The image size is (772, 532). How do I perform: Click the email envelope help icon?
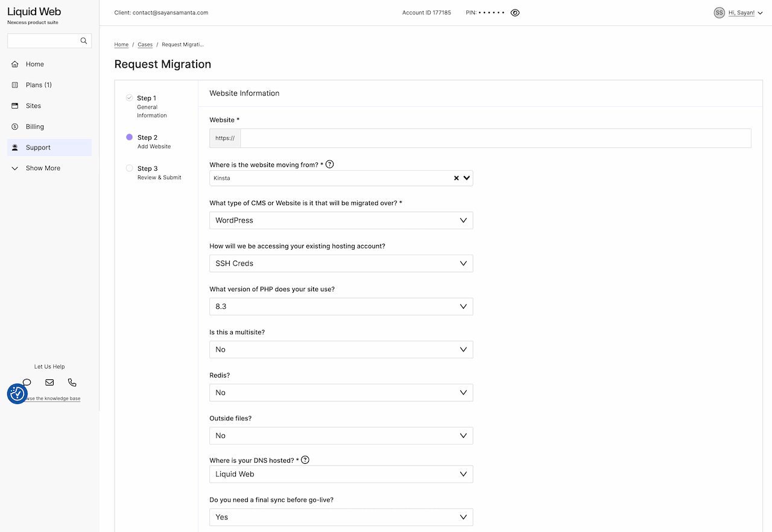(x=49, y=382)
